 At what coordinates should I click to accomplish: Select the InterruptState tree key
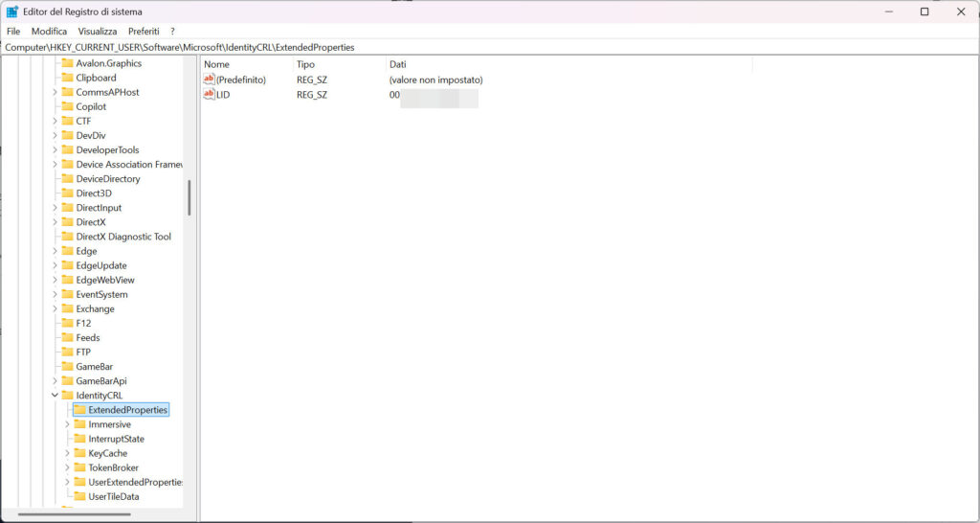pyautogui.click(x=116, y=439)
